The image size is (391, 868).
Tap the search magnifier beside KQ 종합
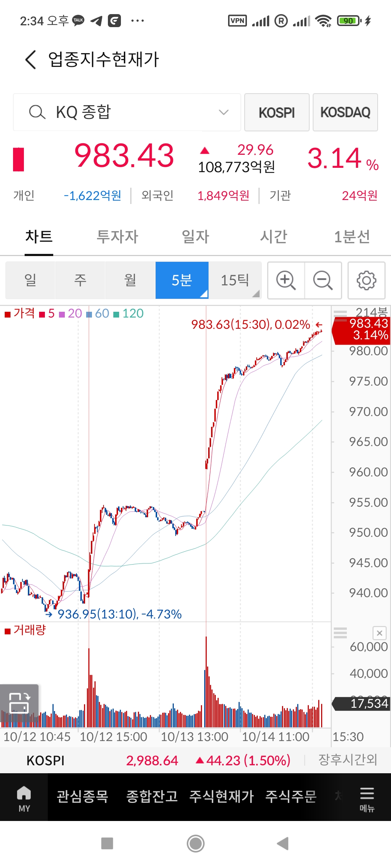[x=37, y=112]
